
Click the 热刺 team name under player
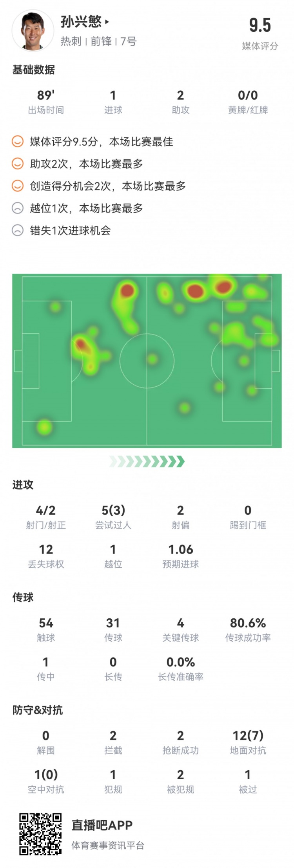(x=71, y=42)
